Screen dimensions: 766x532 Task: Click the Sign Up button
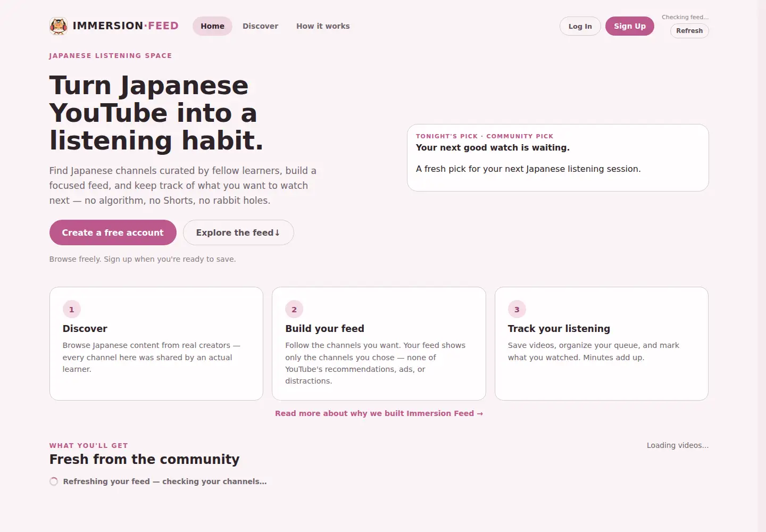pos(630,26)
